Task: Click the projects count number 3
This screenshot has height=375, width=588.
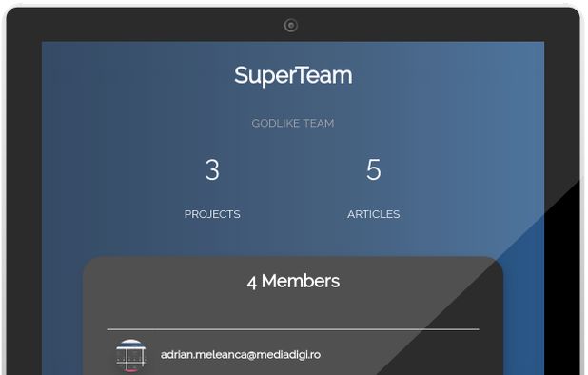Action: click(212, 169)
